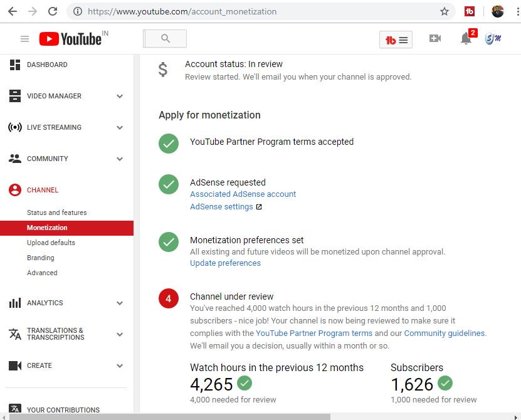This screenshot has width=521, height=420.
Task: Click the red step 4 circle
Action: click(x=169, y=298)
